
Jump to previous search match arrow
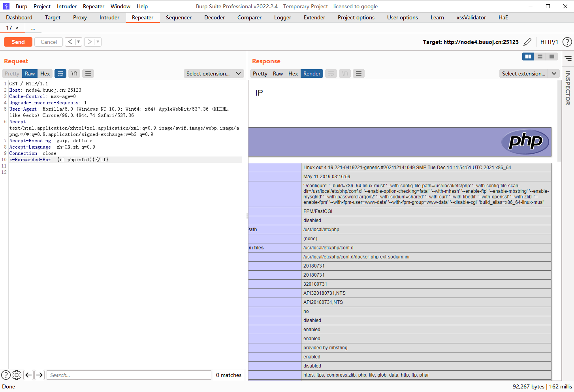point(28,375)
